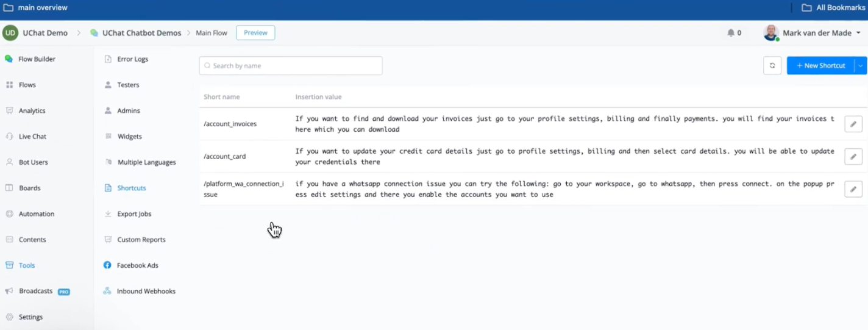The height and width of the screenshot is (330, 868).
Task: Click the New Shortcut button
Action: [820, 66]
